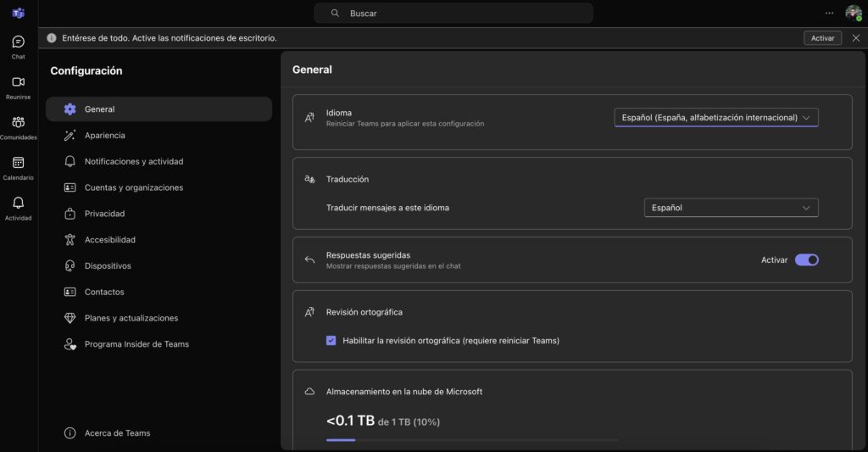Click the Privacidad lock icon
868x452 pixels.
point(70,213)
